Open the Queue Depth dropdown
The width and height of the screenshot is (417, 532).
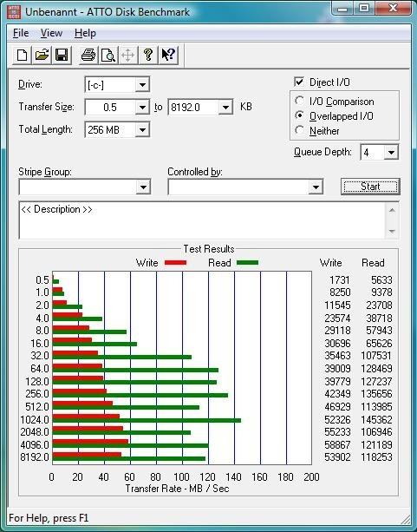point(391,153)
